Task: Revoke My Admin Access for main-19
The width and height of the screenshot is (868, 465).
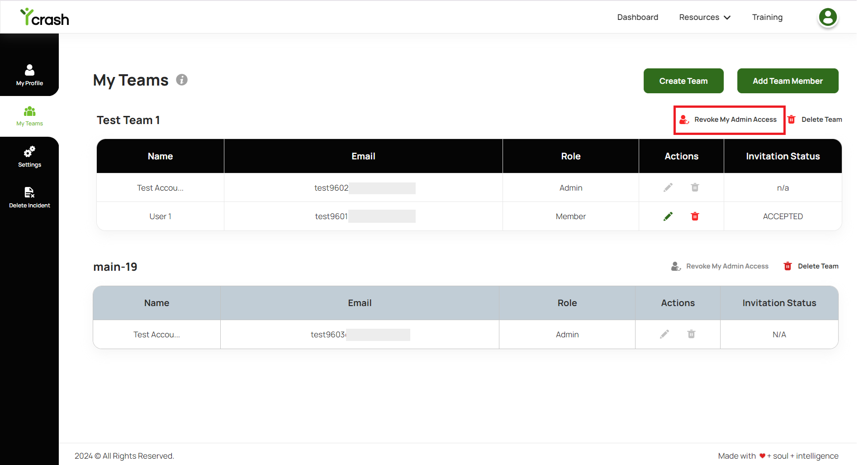Action: pyautogui.click(x=720, y=266)
